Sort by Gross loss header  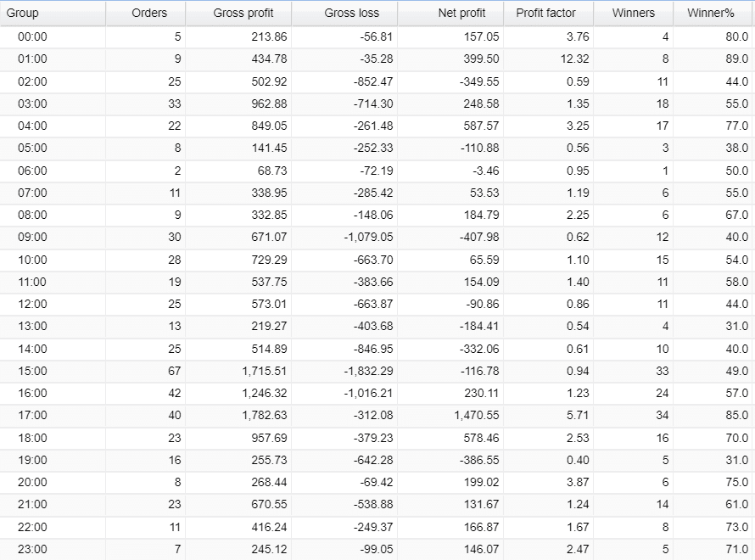(x=351, y=13)
